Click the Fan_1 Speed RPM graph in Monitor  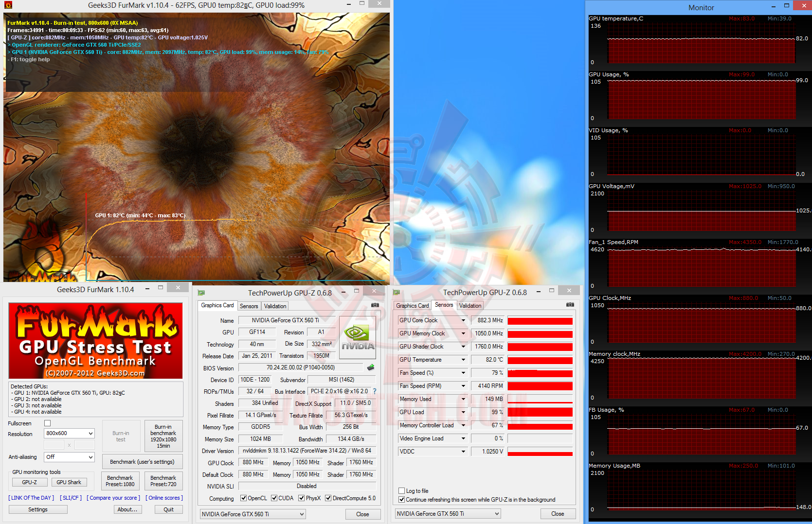[701, 266]
